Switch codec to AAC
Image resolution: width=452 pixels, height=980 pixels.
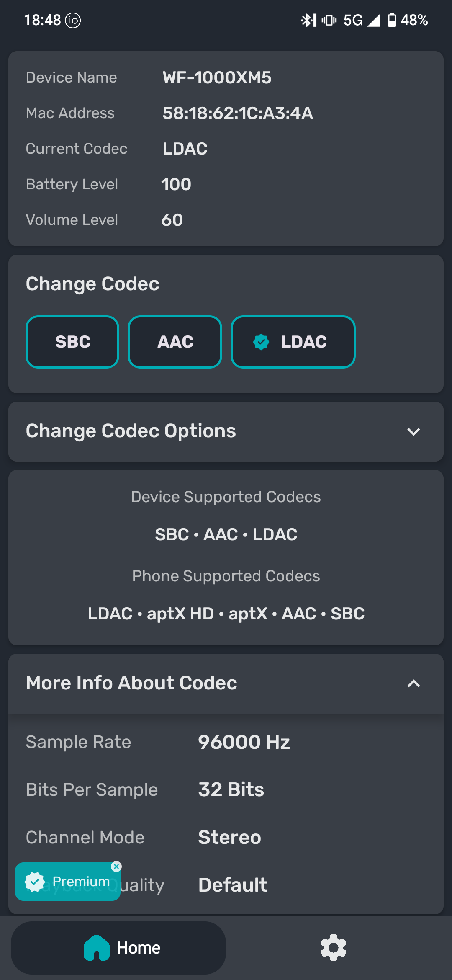coord(175,342)
